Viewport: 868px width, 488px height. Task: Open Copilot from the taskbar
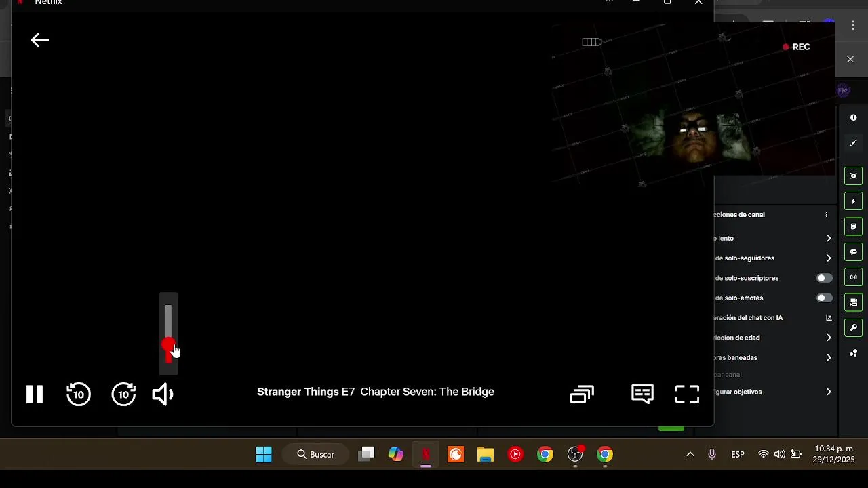[396, 454]
